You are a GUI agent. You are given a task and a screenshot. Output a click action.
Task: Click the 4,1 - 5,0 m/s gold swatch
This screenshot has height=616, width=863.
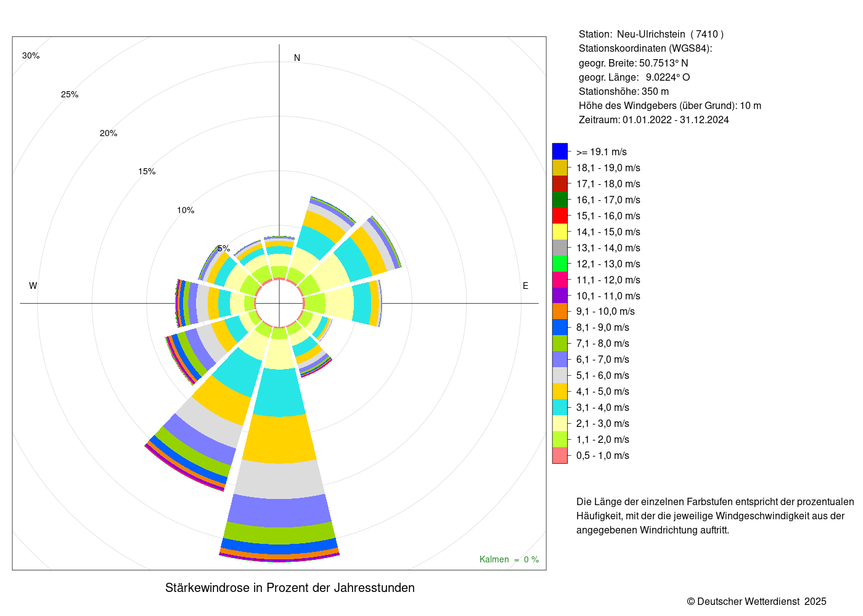(x=560, y=391)
